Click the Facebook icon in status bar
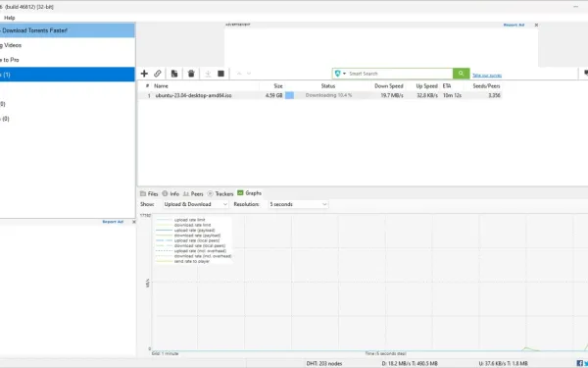This screenshot has height=368, width=588. (580, 363)
